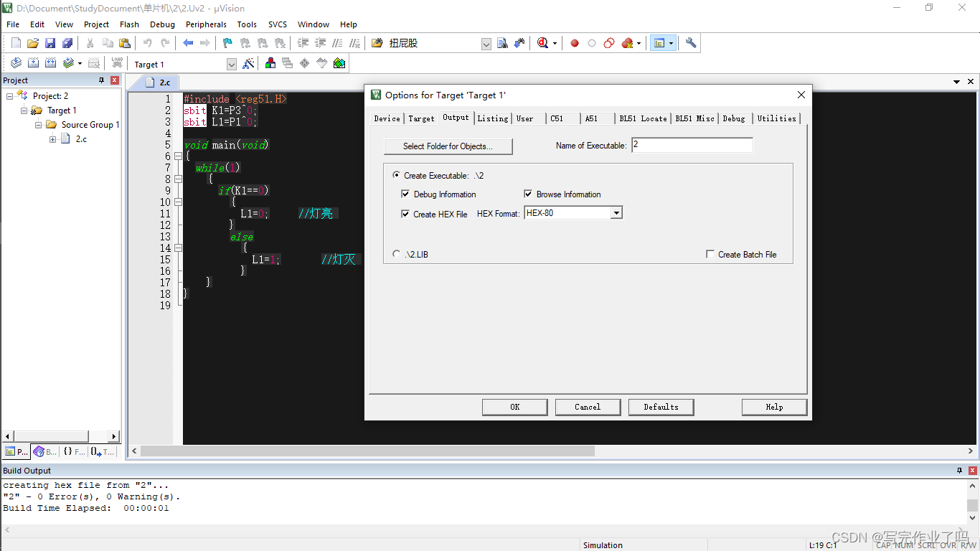Insert breakpoint with the red dot icon
The height and width of the screenshot is (551, 980).
click(x=575, y=43)
